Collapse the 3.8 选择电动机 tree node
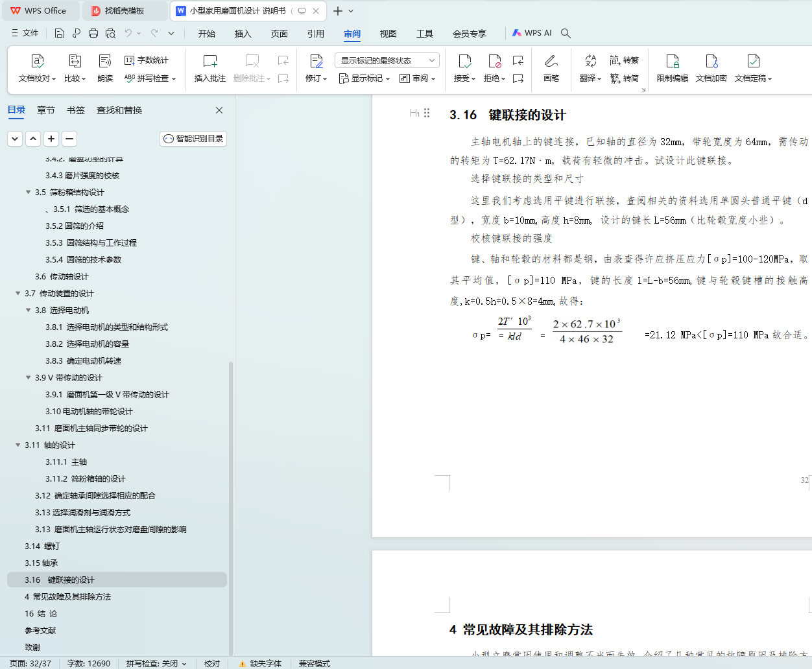812x669 pixels. tap(28, 310)
